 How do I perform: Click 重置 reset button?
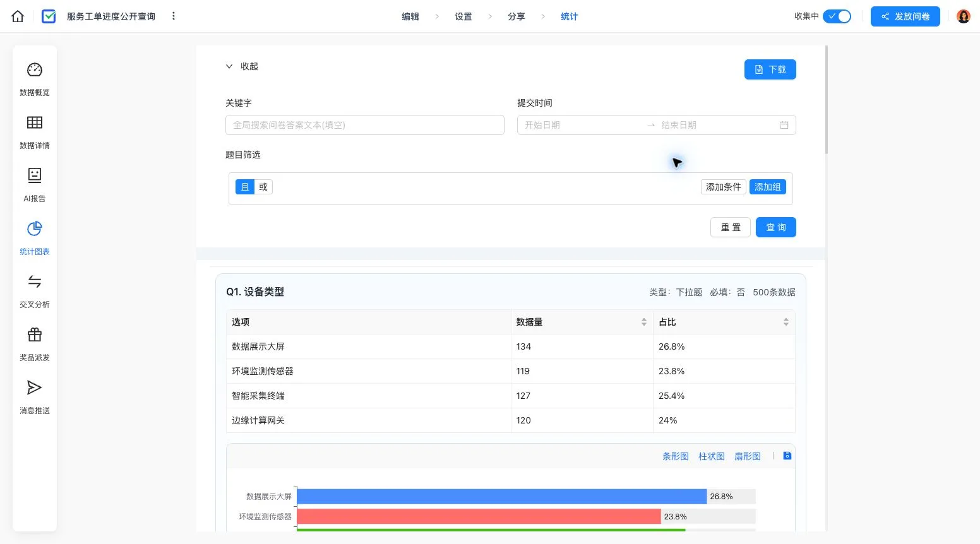coord(731,227)
